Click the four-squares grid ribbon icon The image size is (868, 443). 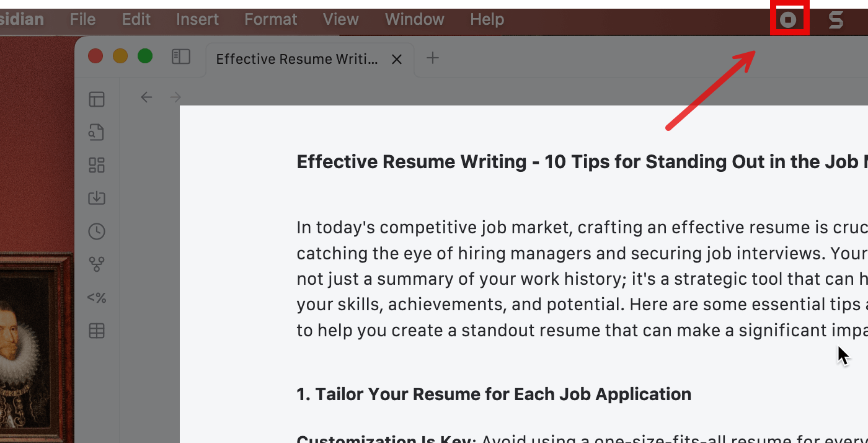click(x=97, y=165)
